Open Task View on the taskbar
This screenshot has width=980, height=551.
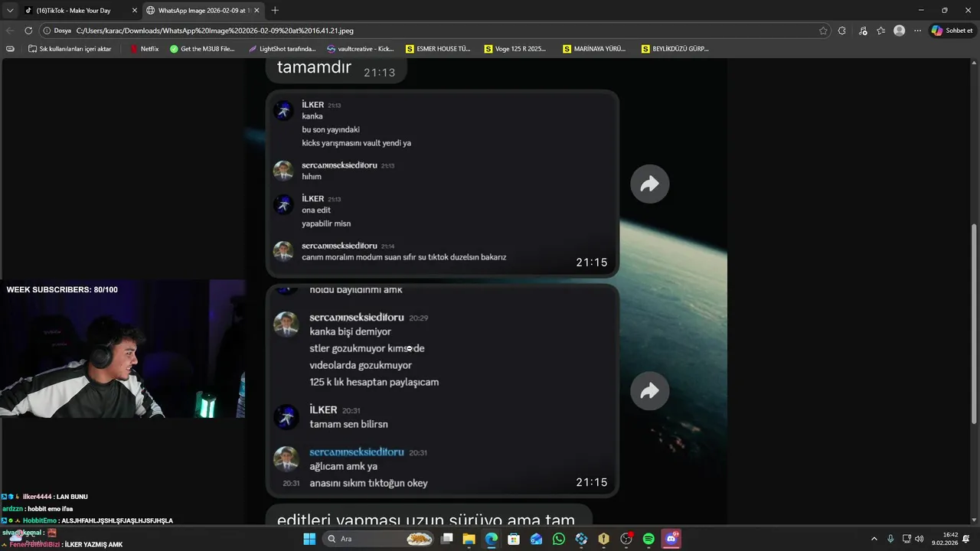(447, 539)
